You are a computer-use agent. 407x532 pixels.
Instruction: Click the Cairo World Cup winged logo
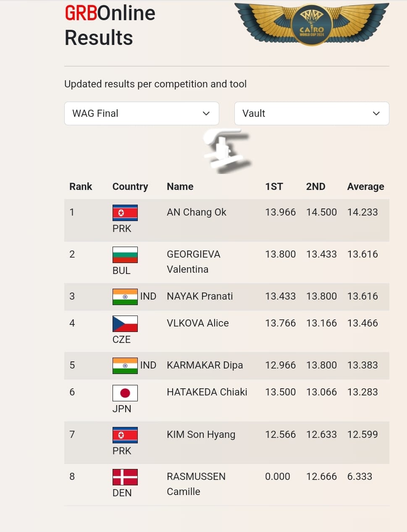click(x=312, y=24)
